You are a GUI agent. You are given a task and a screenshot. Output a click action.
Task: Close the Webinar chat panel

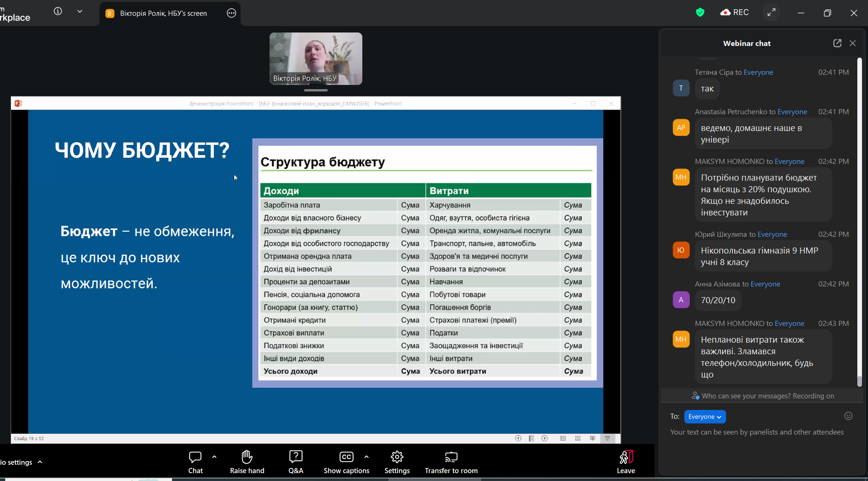click(x=853, y=43)
